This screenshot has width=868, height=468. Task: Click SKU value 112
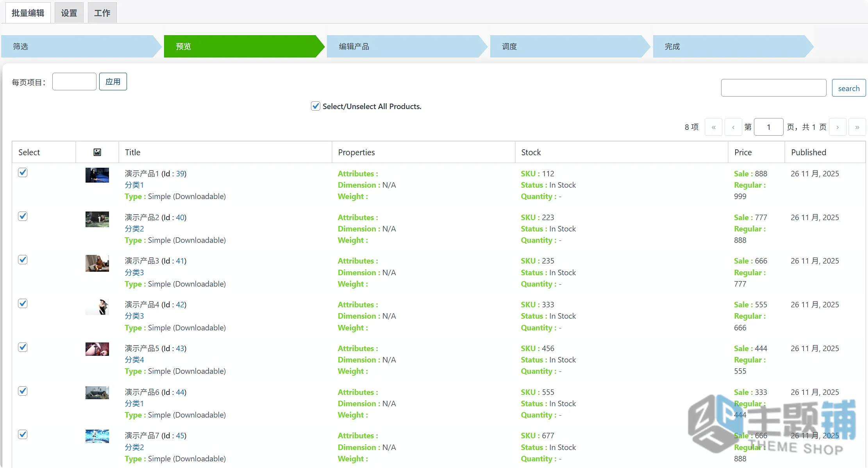(x=548, y=174)
